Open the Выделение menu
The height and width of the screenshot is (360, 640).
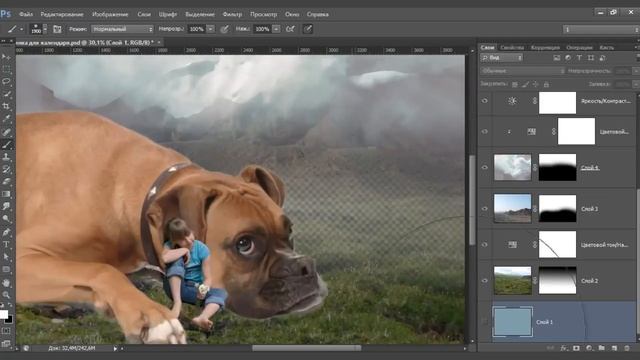coord(200,14)
